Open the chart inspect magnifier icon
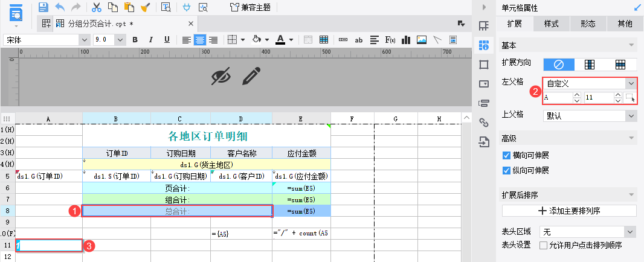This screenshot has height=262, width=644. (203, 7)
